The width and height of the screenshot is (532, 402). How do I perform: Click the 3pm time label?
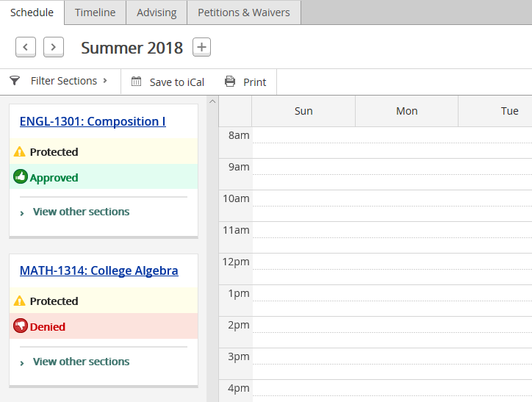tap(239, 356)
